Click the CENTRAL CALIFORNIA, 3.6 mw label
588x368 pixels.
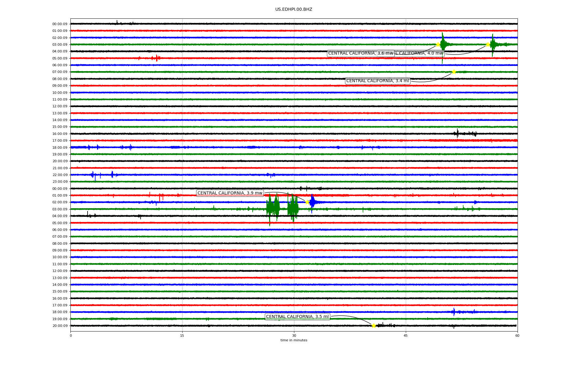(x=352, y=53)
